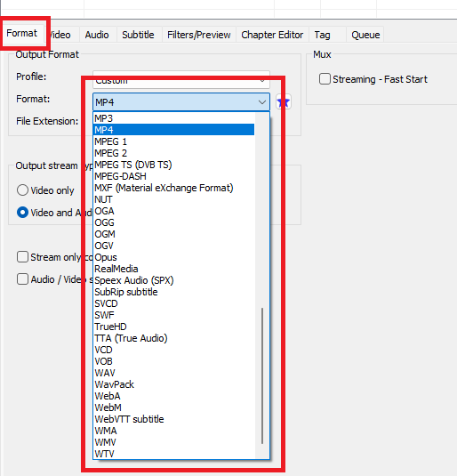Select SVCD format

pyautogui.click(x=174, y=303)
